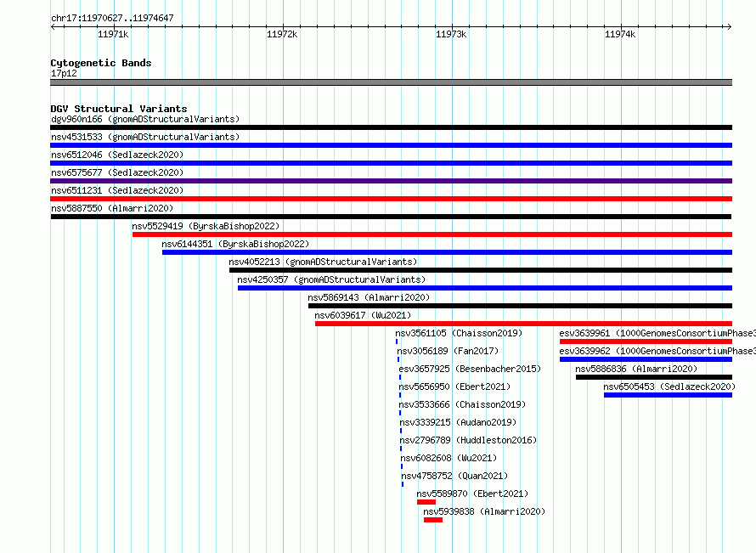Open esv3657925 (Besenbacher2015) variant
The width and height of the screenshot is (756, 553).
[470, 369]
